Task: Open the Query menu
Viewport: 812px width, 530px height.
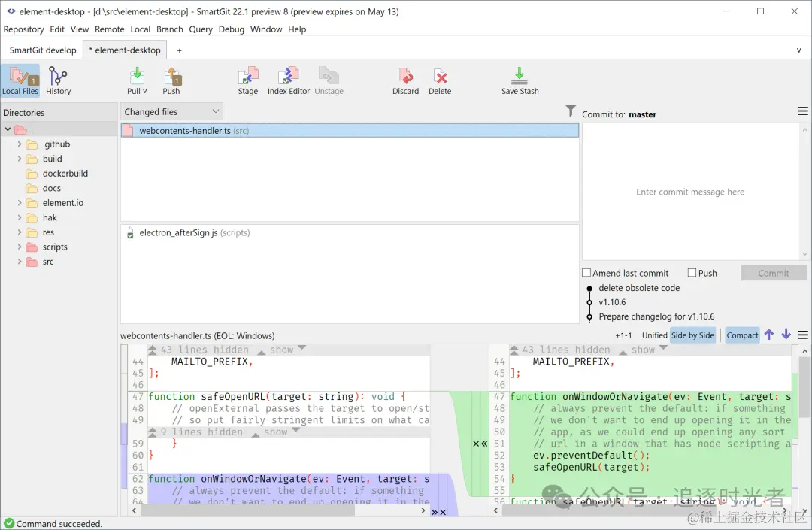Action: [201, 29]
